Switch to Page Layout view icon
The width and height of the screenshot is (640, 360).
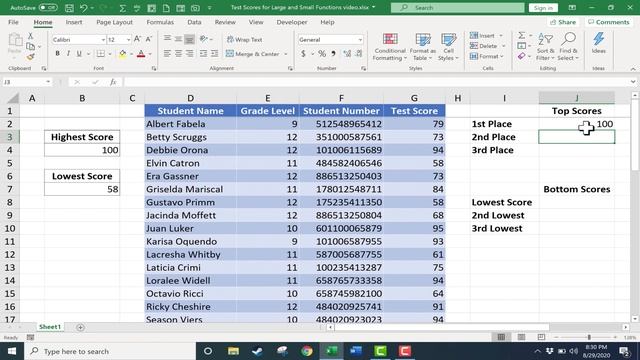(x=521, y=337)
